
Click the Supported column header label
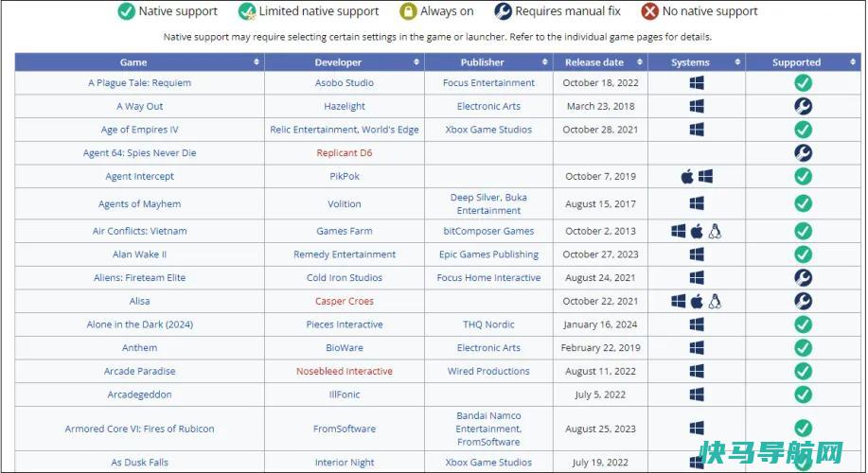pos(797,62)
